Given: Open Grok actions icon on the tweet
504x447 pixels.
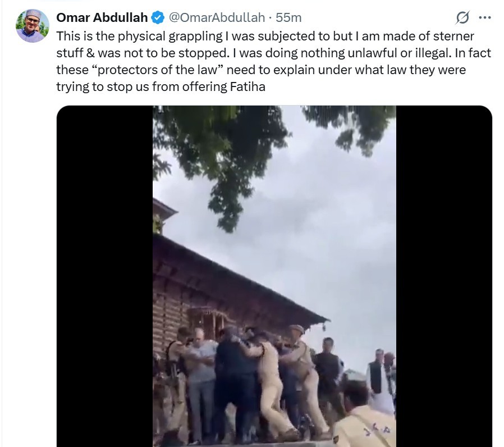Looking at the screenshot, I should [x=462, y=18].
